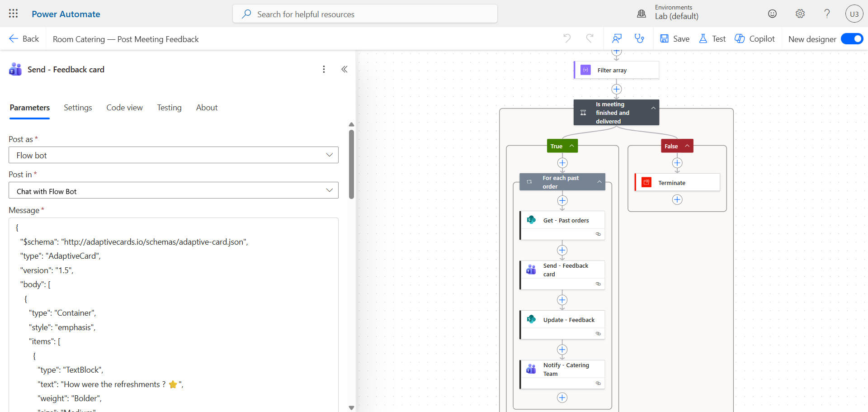Add a step after Terminate
868x412 pixels.
tap(677, 199)
